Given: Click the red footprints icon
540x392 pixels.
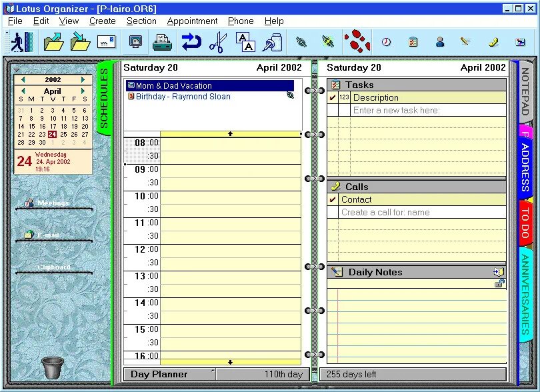Looking at the screenshot, I should [357, 41].
